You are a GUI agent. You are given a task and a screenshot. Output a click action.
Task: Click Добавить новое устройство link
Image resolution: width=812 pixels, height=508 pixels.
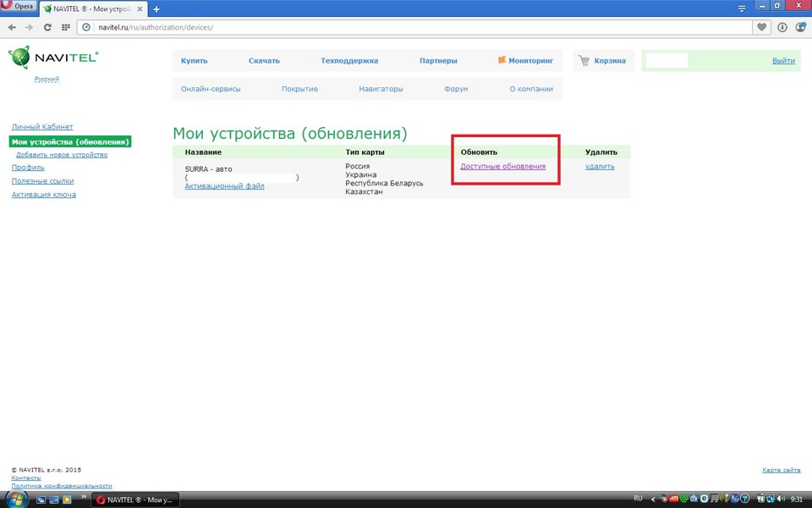(x=62, y=154)
